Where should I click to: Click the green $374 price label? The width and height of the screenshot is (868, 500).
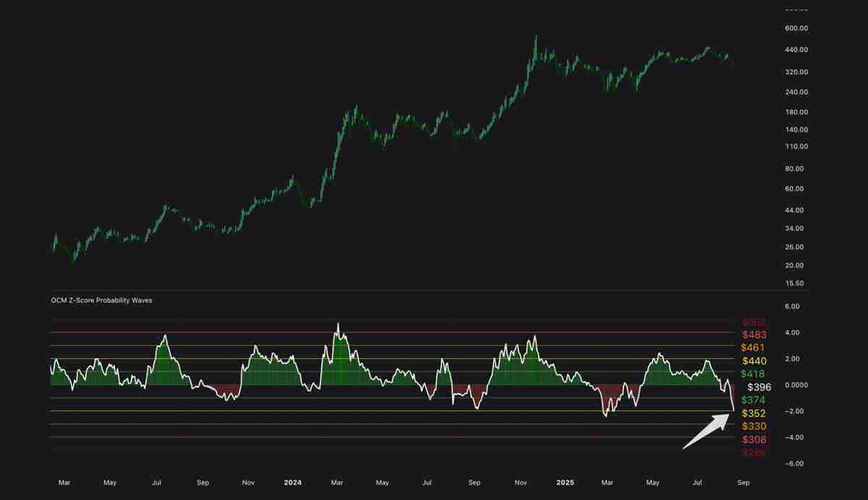754,399
